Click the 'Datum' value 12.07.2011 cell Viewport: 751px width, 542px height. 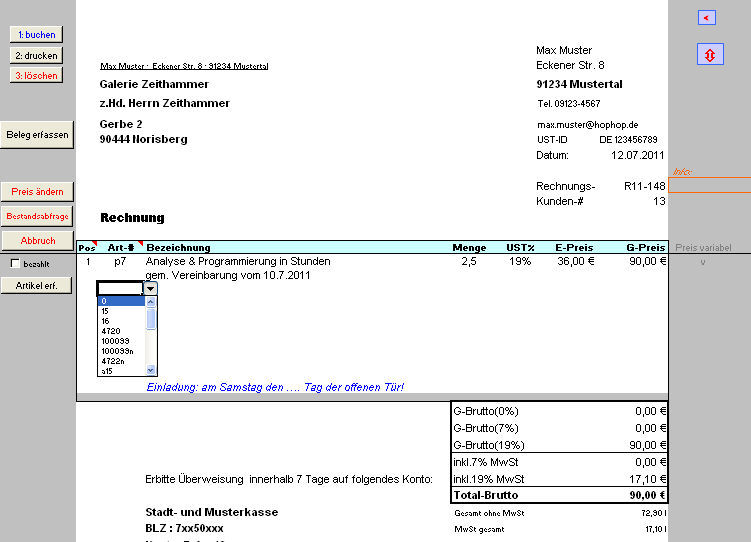point(637,156)
